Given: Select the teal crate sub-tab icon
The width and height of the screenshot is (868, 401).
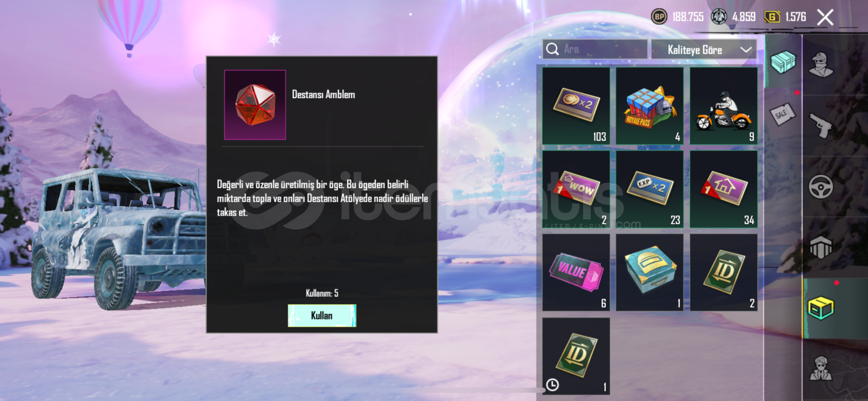Looking at the screenshot, I should point(783,61).
